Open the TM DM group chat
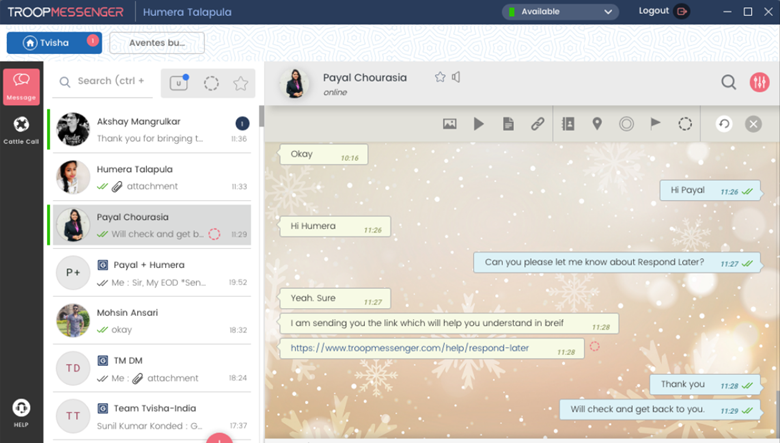The width and height of the screenshot is (780, 443). [x=152, y=368]
